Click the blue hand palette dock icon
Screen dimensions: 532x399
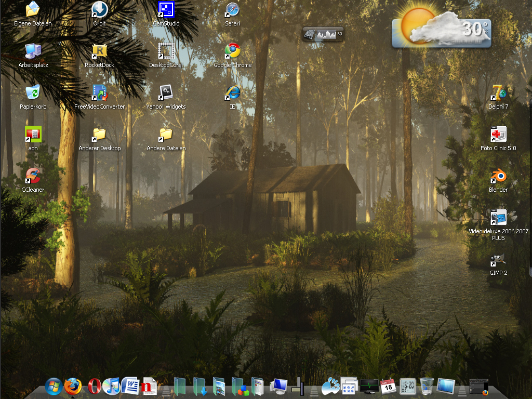[x=330, y=386]
